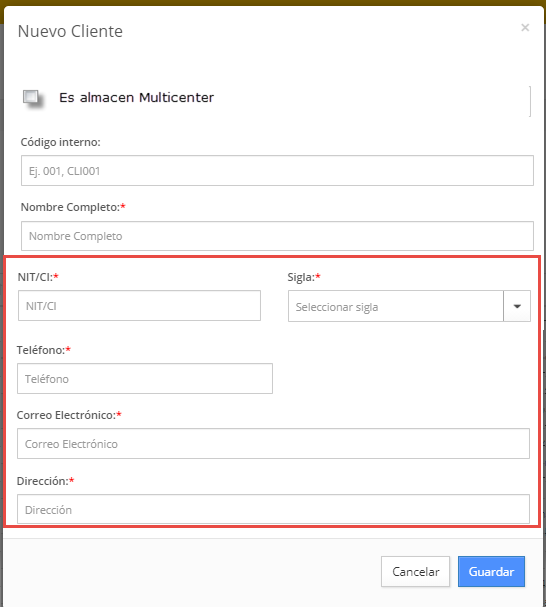This screenshot has height=607, width=546.
Task: Open the Sigla dropdown arrow
Action: (x=517, y=306)
